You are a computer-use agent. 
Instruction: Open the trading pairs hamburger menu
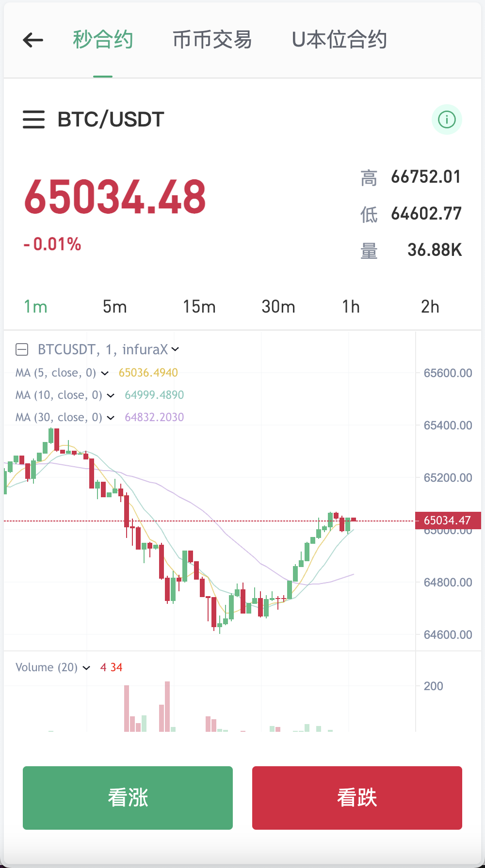[33, 119]
